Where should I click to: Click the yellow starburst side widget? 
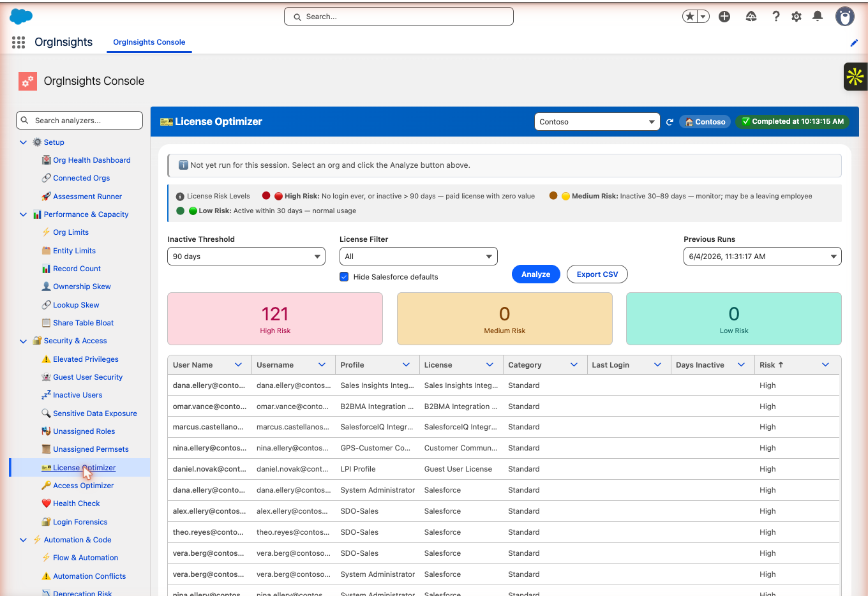(x=855, y=77)
